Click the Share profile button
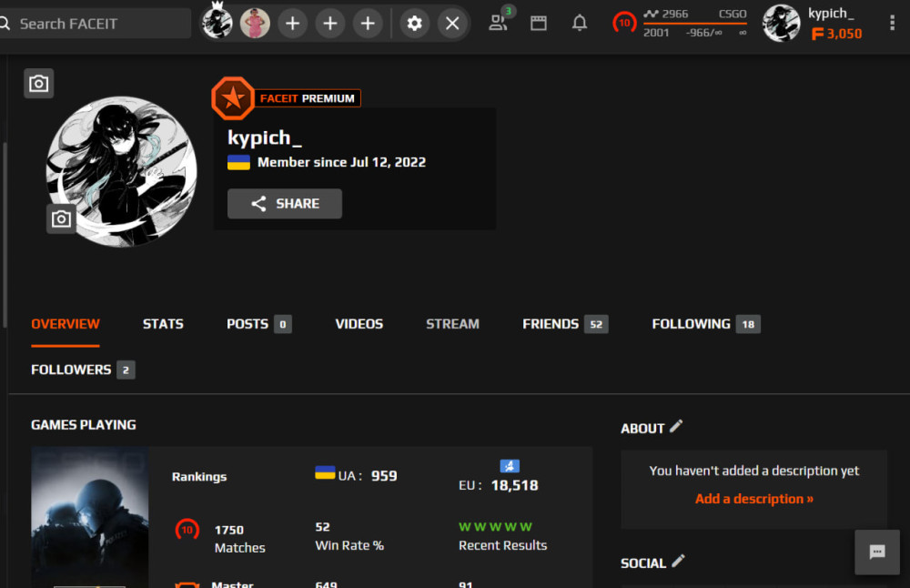Image resolution: width=910 pixels, height=588 pixels. (x=284, y=204)
